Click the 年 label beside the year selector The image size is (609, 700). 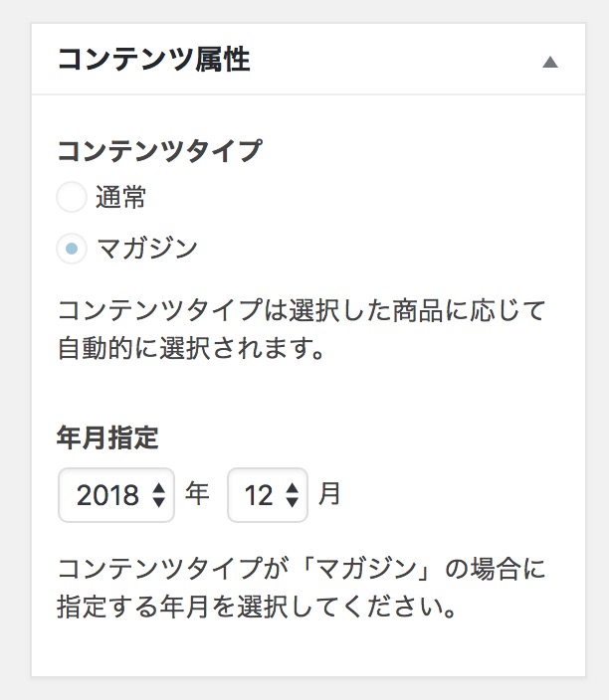[197, 494]
